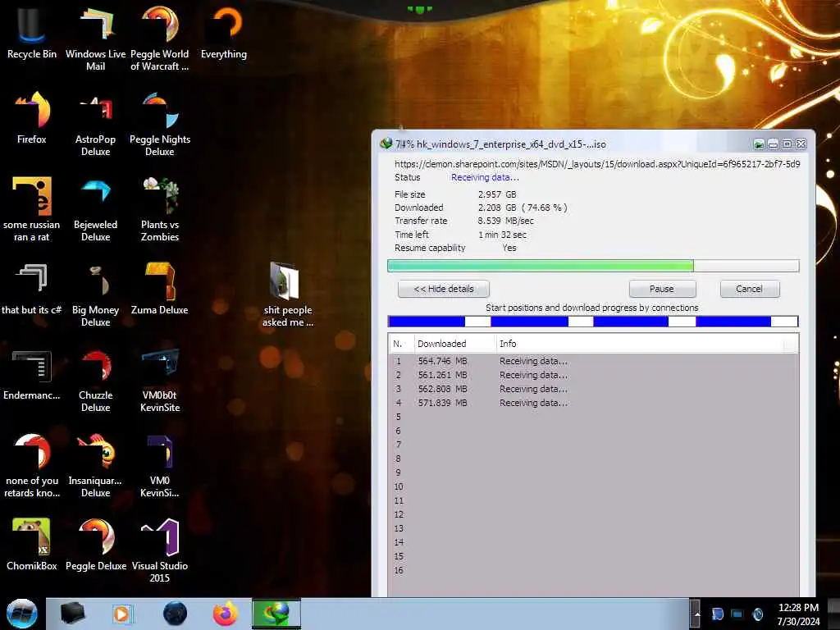Click the blue tray icon beside the arrow
Image resolution: width=840 pixels, height=630 pixels.
(717, 614)
